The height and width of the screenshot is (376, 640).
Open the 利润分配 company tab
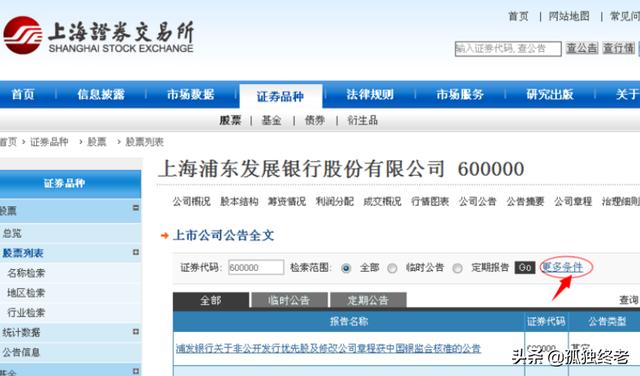click(x=335, y=201)
